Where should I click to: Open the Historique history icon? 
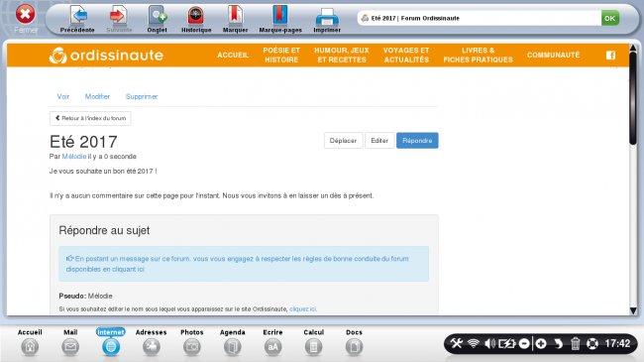(x=196, y=16)
